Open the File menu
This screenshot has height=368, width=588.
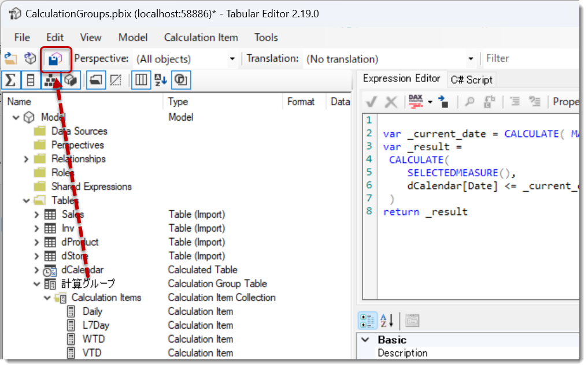(x=22, y=38)
